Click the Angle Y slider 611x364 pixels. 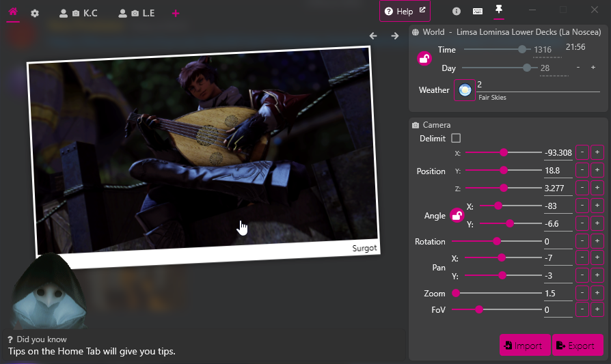click(x=511, y=223)
